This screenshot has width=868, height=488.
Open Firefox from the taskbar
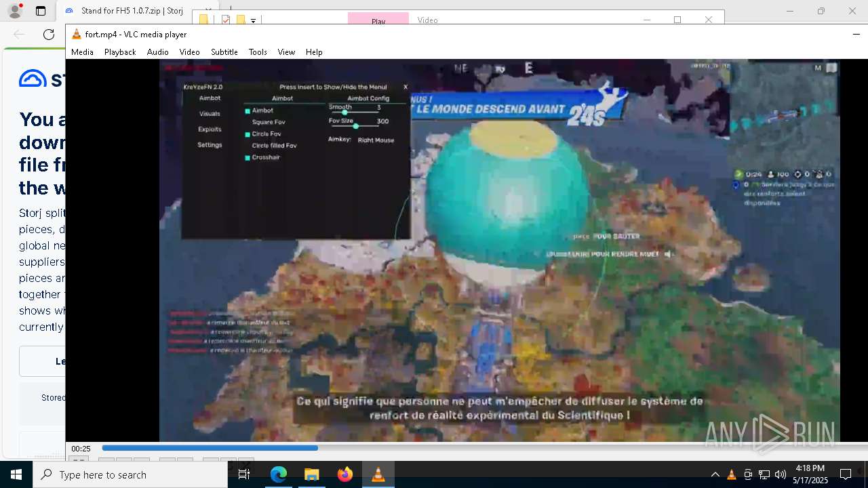coord(344,474)
